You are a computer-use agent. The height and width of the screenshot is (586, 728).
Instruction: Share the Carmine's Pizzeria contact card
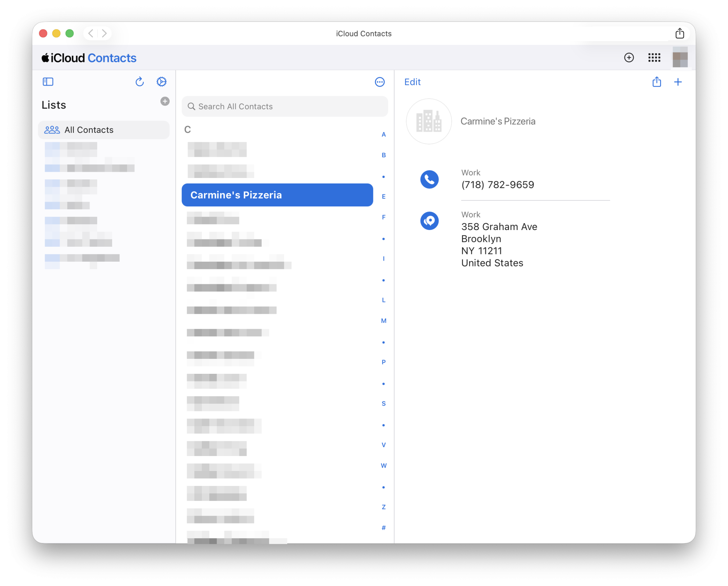pos(657,82)
